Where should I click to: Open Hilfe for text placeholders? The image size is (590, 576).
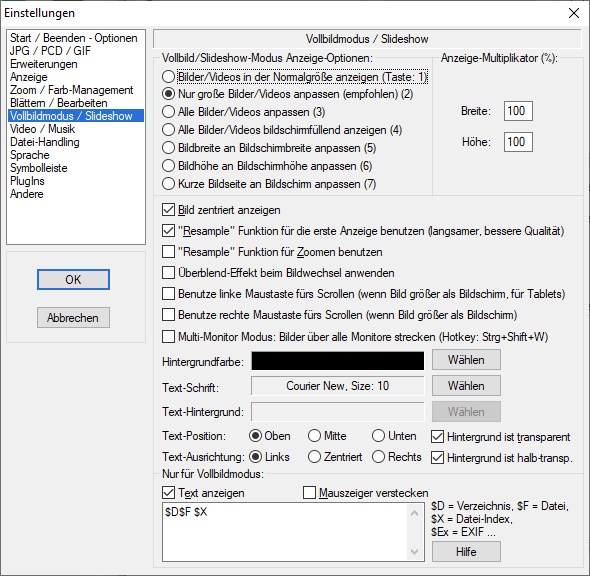tap(466, 552)
